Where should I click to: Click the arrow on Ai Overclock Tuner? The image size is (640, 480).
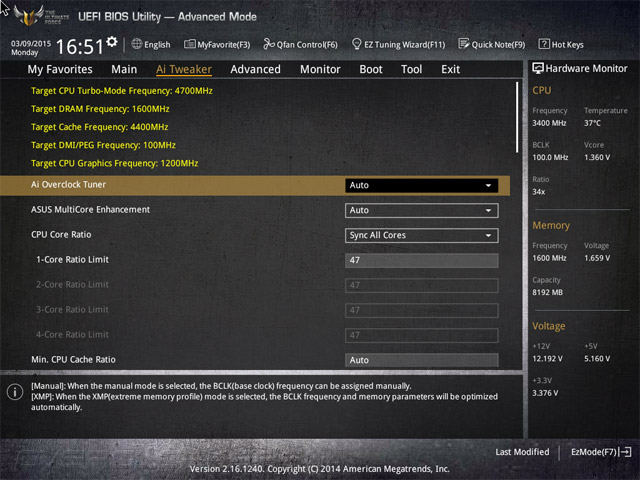coord(488,186)
